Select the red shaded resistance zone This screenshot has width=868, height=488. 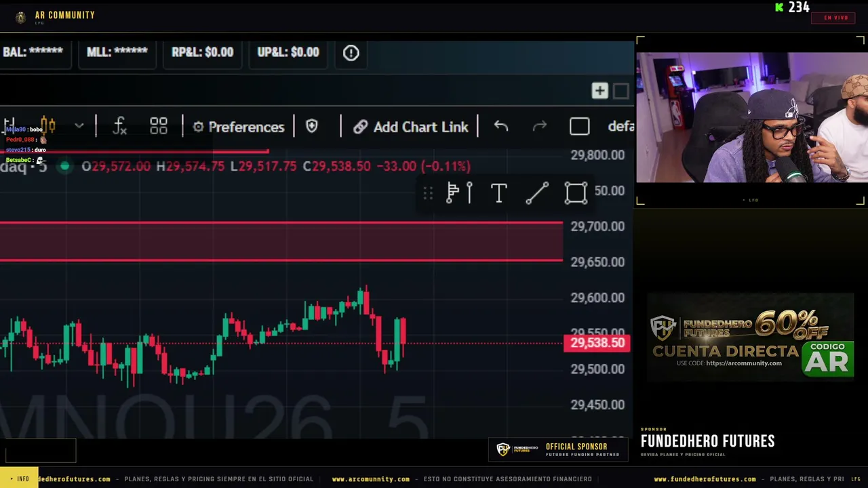coord(281,241)
